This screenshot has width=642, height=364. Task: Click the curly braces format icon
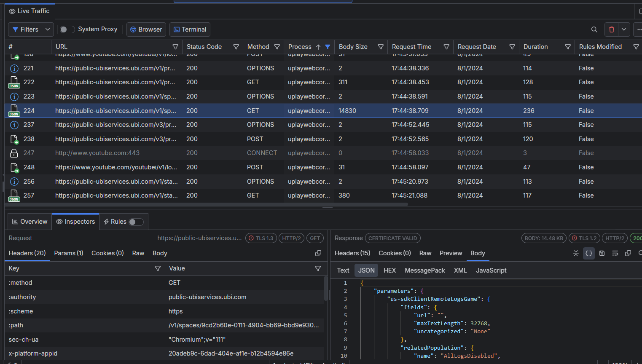pos(589,253)
